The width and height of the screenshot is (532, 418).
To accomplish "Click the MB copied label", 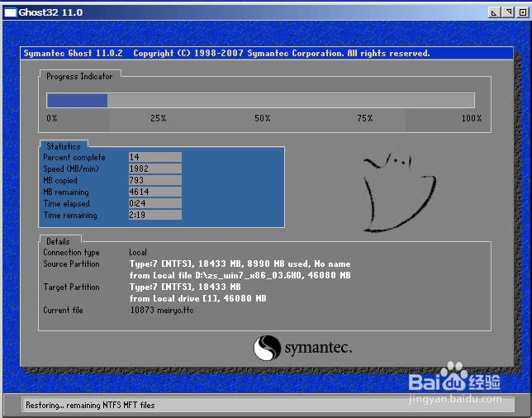I will pyautogui.click(x=60, y=180).
